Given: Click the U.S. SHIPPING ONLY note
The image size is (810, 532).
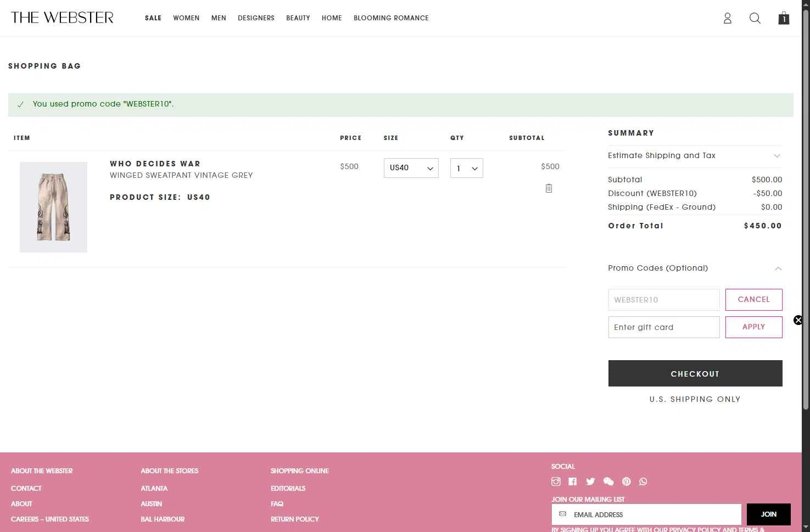Looking at the screenshot, I should (695, 399).
